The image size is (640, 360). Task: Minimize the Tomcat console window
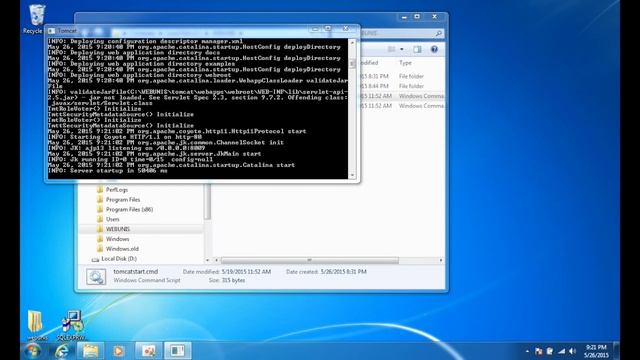click(x=315, y=29)
